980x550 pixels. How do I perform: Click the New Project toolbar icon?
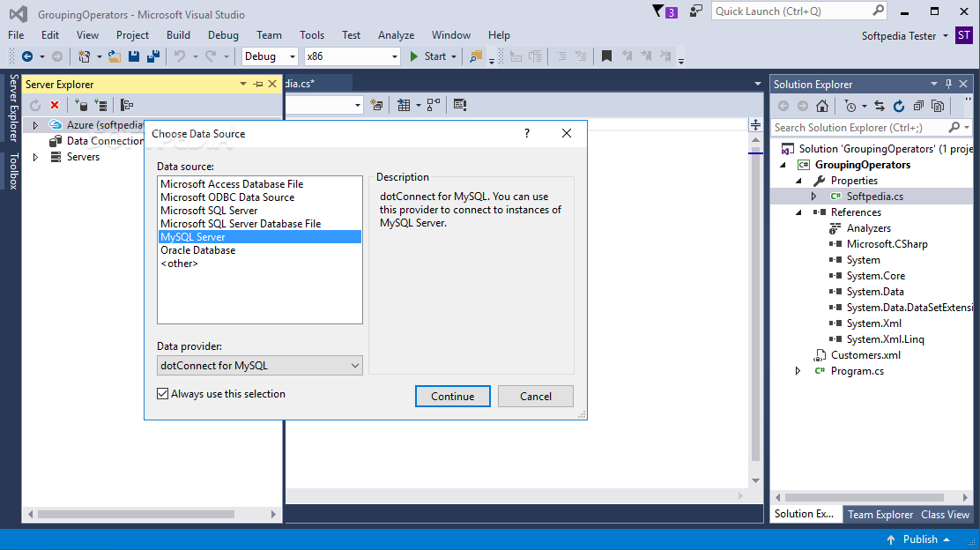(84, 56)
